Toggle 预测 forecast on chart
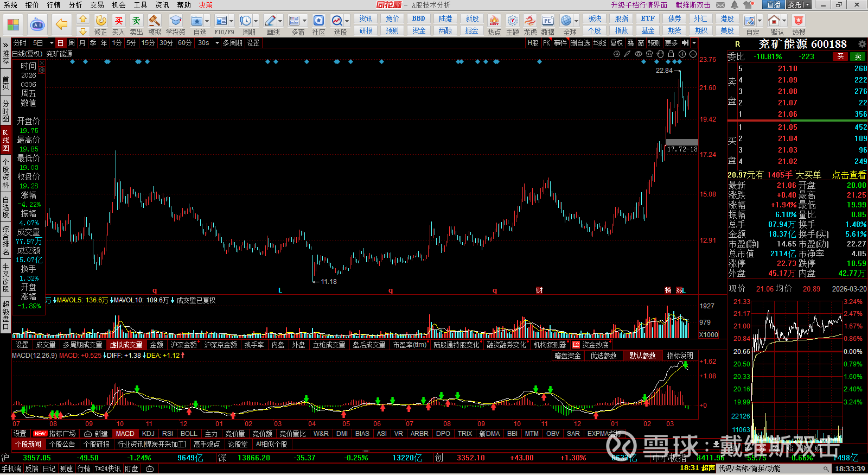Screen dimensions: 868x475 tap(654, 43)
